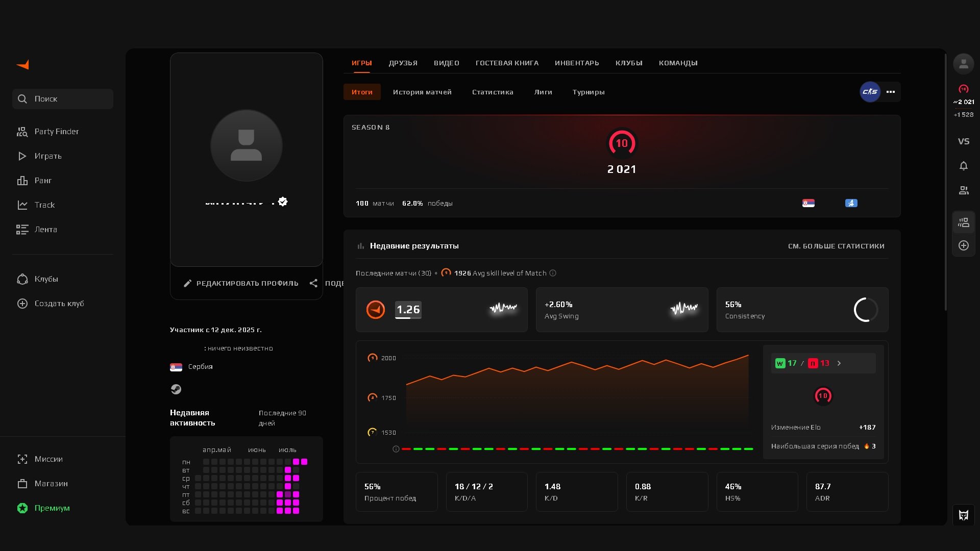Click the page vertical scrollbar
The width and height of the screenshot is (980, 551).
[x=946, y=183]
